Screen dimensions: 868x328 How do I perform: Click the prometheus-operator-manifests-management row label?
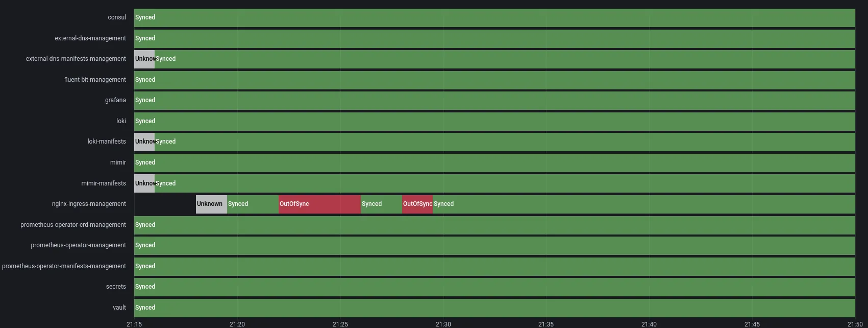coord(64,266)
